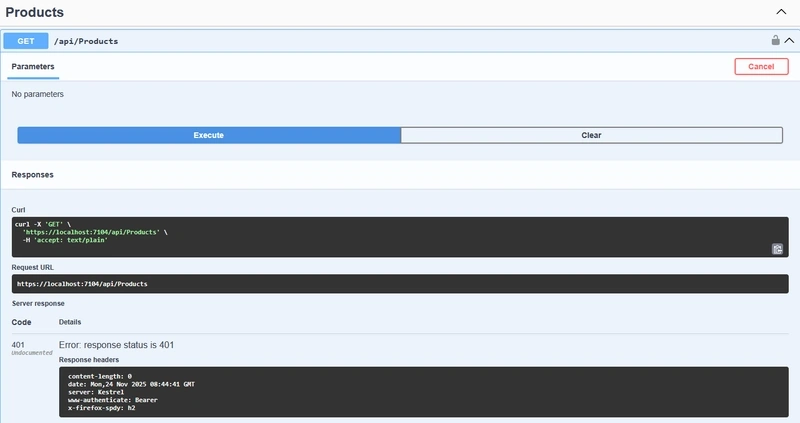Cancel the try-it-out mode
Screen dimensions: 800x423
(761, 66)
